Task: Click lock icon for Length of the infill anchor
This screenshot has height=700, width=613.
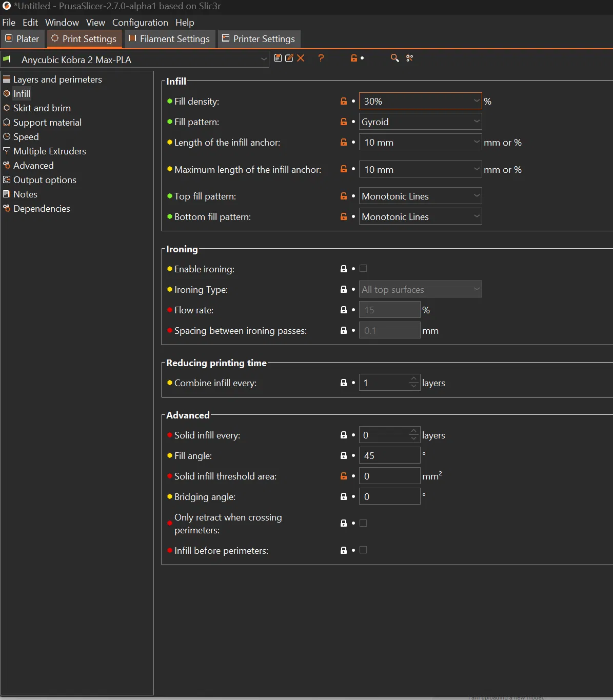Action: click(x=344, y=142)
